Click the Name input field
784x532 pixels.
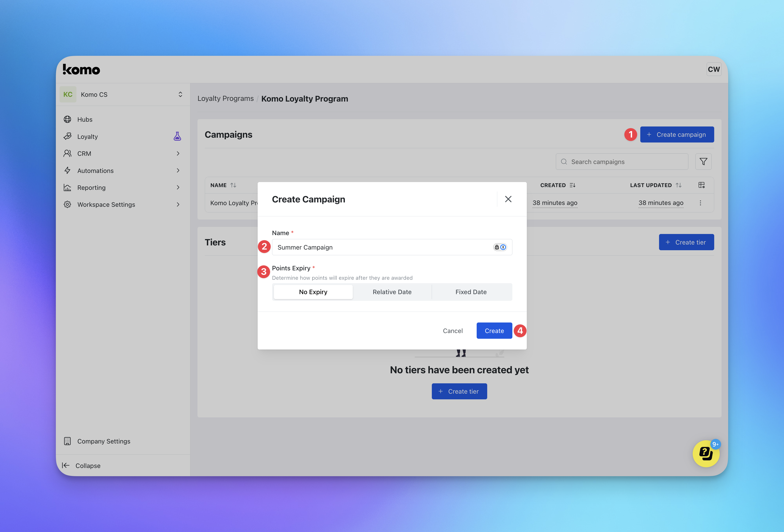click(381, 247)
